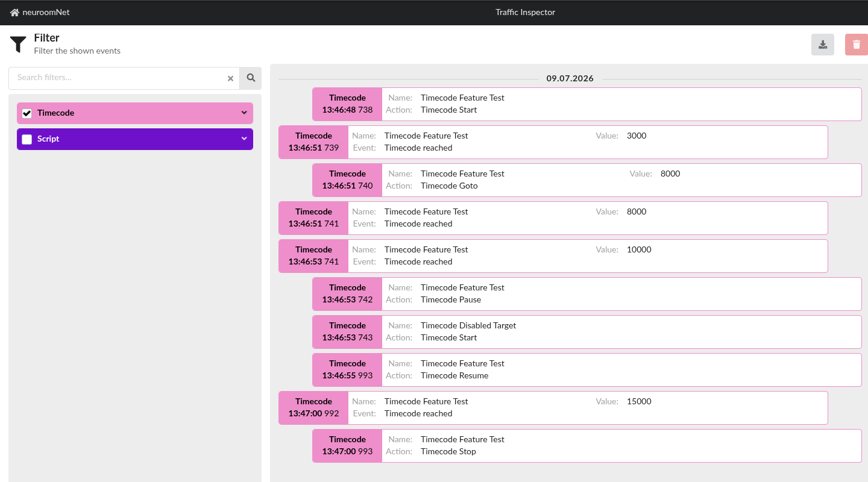Click the Timecode Resume action text
The height and width of the screenshot is (482, 868).
click(x=454, y=376)
